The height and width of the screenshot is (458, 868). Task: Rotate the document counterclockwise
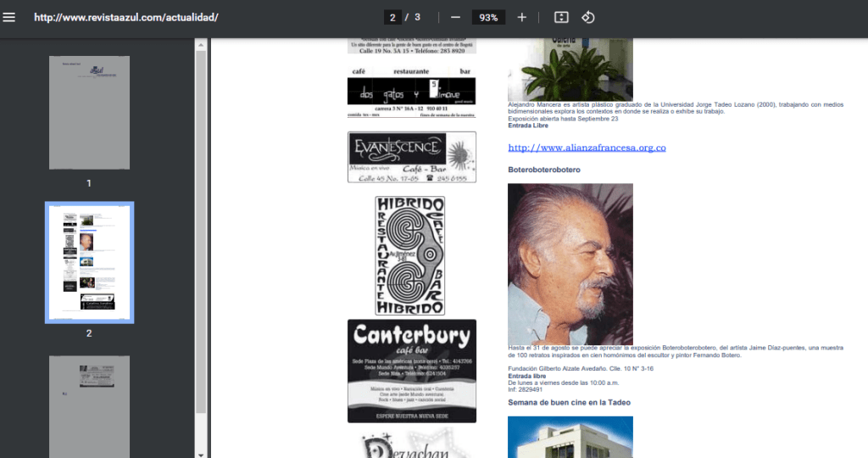587,17
